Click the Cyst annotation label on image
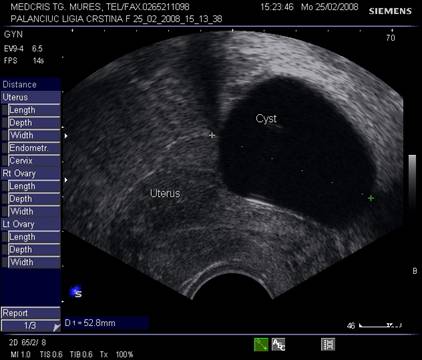Viewport: 422px width, 360px height. (x=266, y=119)
